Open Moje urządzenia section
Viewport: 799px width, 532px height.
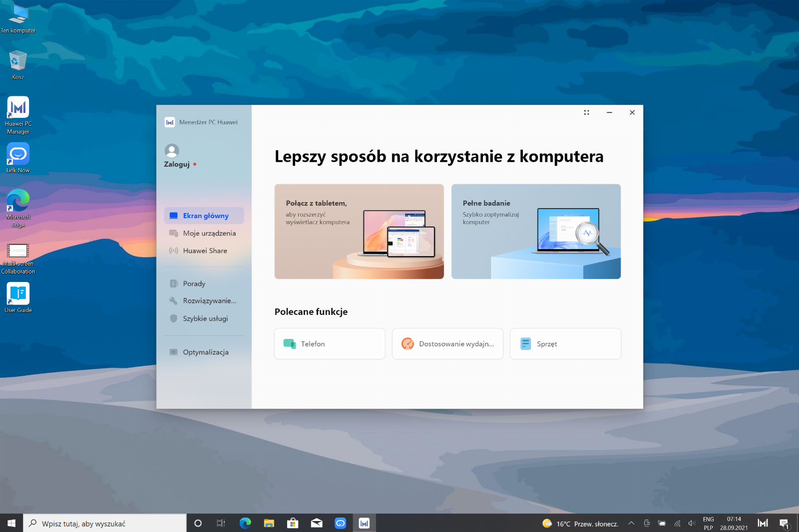point(204,233)
